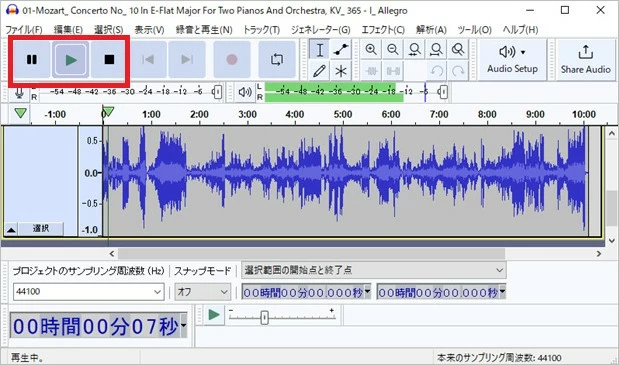Click the Trim audio outside selection icon

[x=371, y=71]
